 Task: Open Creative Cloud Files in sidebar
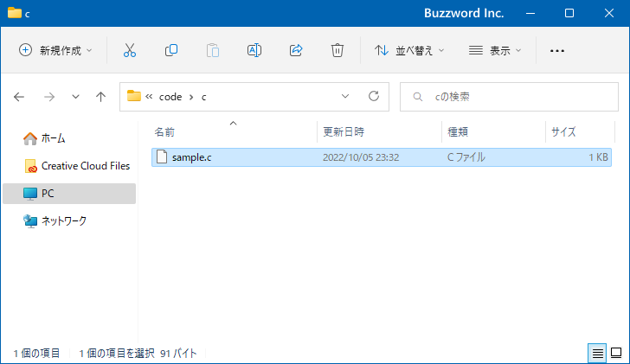click(85, 166)
